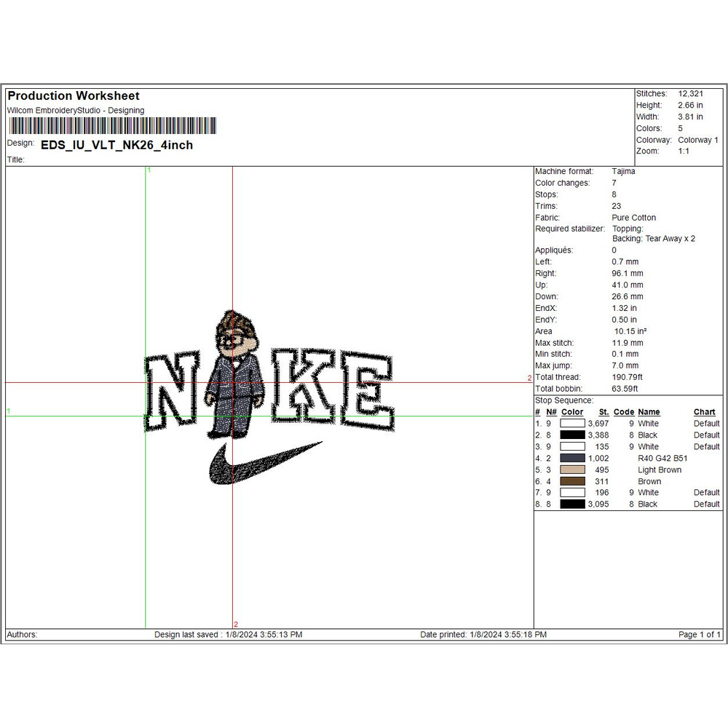Click the Chart column header
This screenshot has height=728, width=728.
pos(704,412)
